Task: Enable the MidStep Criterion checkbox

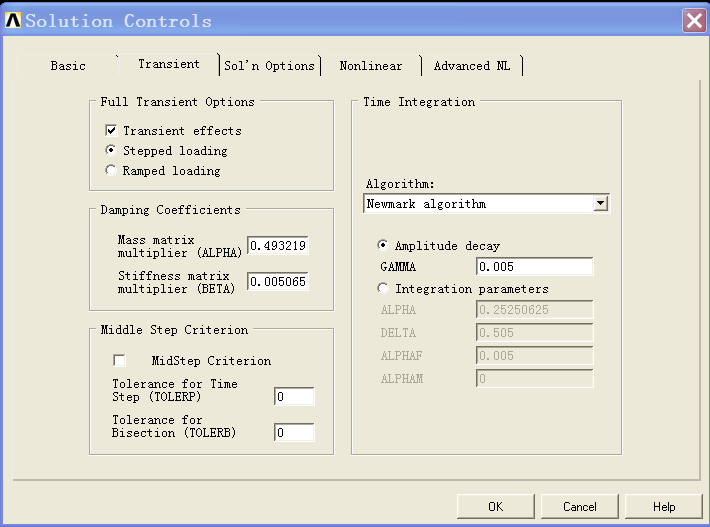Action: click(x=120, y=360)
